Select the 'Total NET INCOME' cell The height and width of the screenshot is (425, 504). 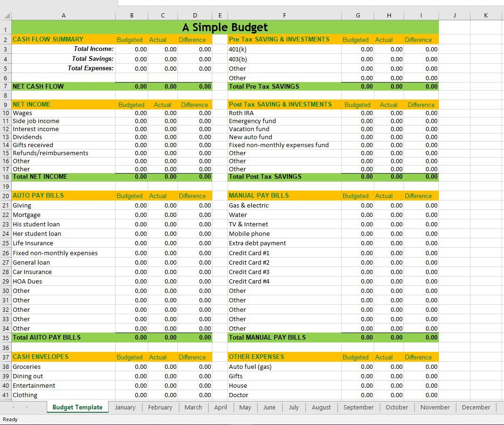tap(63, 177)
